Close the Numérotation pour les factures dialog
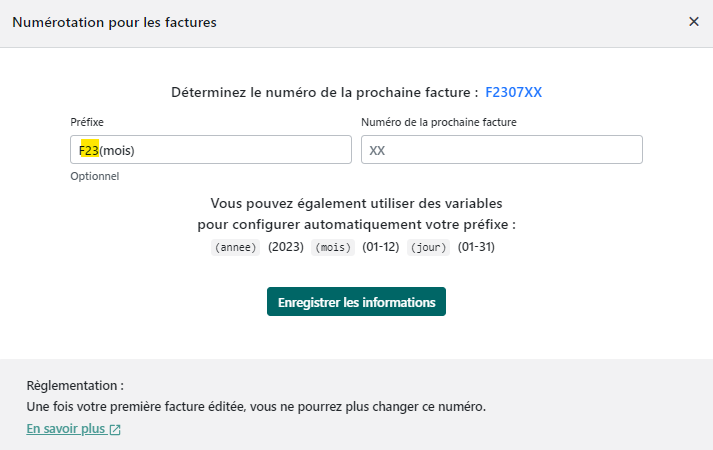The height and width of the screenshot is (450, 713). [x=694, y=22]
